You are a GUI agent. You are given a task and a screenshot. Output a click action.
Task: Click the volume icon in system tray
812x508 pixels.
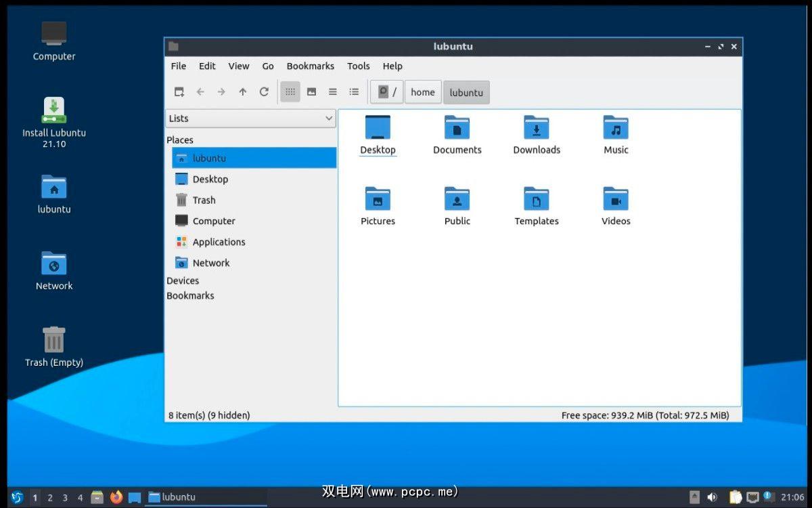[712, 497]
